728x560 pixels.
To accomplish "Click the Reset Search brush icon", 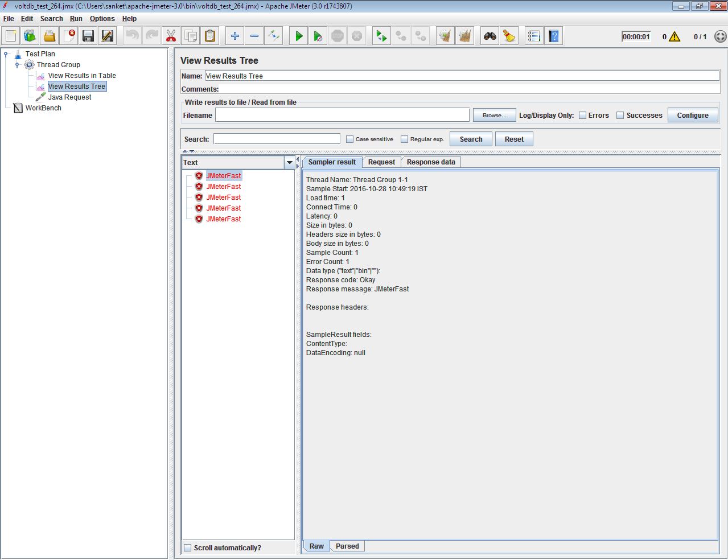I will 509,36.
